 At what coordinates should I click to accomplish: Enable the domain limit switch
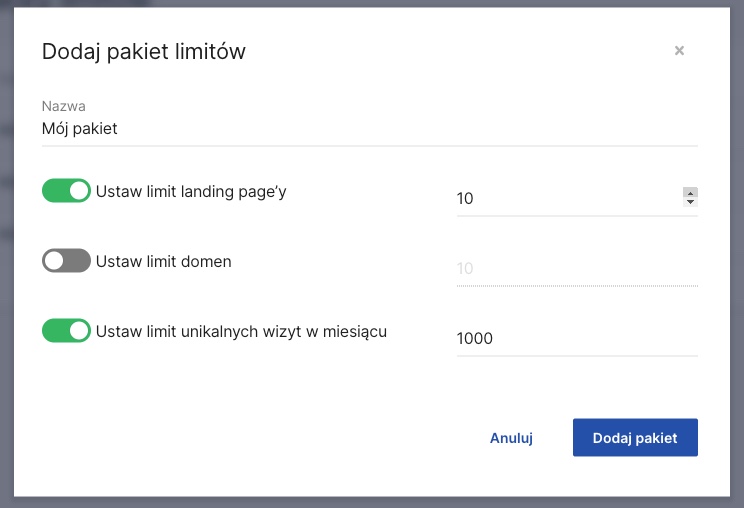click(66, 261)
